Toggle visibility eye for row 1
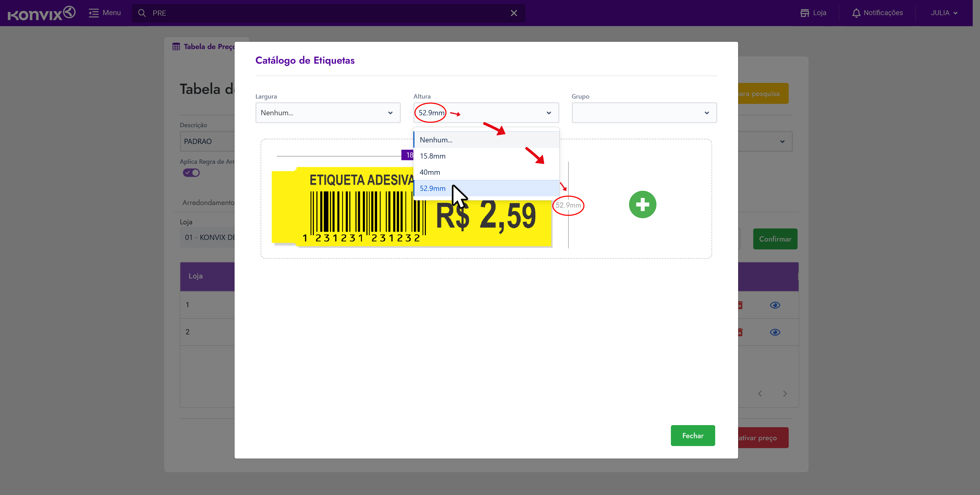 click(775, 305)
